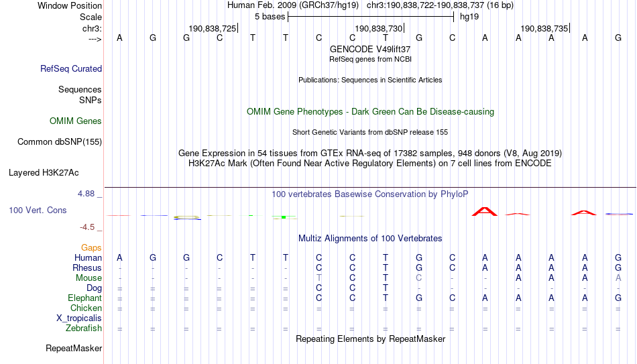The height and width of the screenshot is (364, 637).
Task: Click the H3K27Ac Mark ENCODE track title
Action: [x=370, y=164]
